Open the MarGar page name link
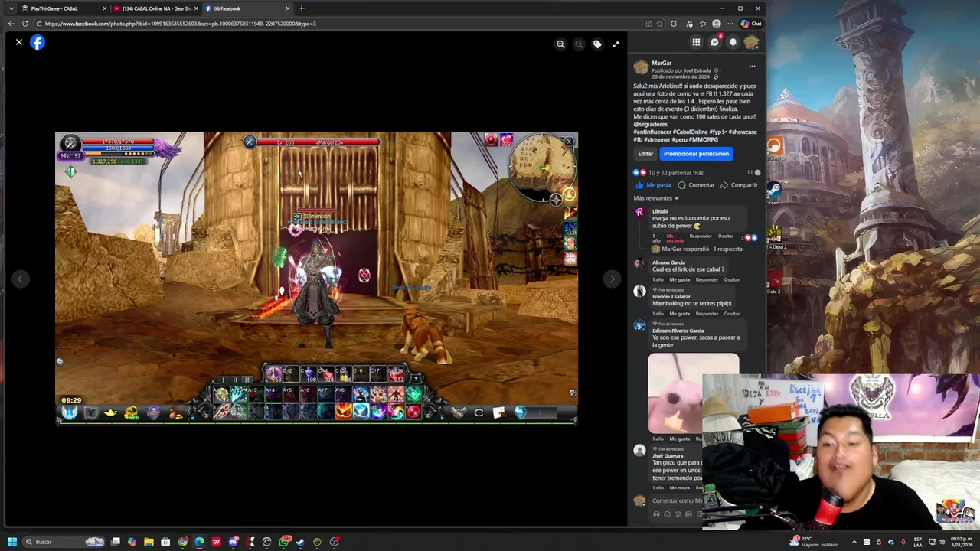The image size is (980, 551). (661, 63)
